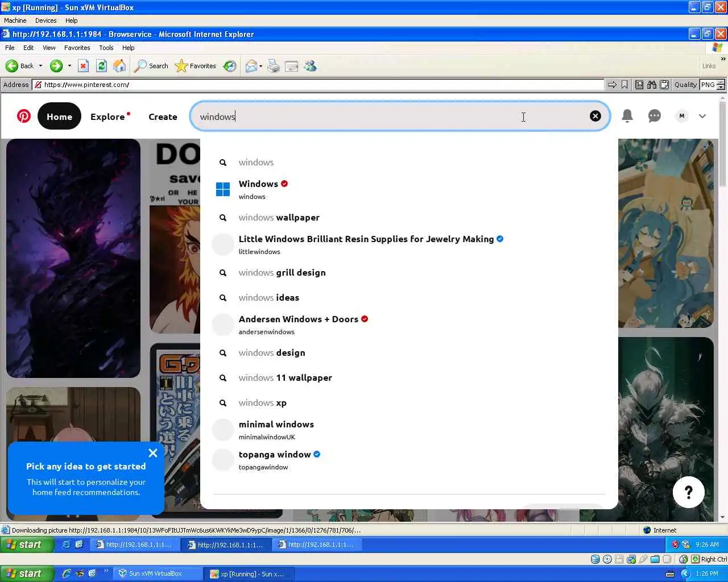Open the notifications bell

tap(627, 116)
